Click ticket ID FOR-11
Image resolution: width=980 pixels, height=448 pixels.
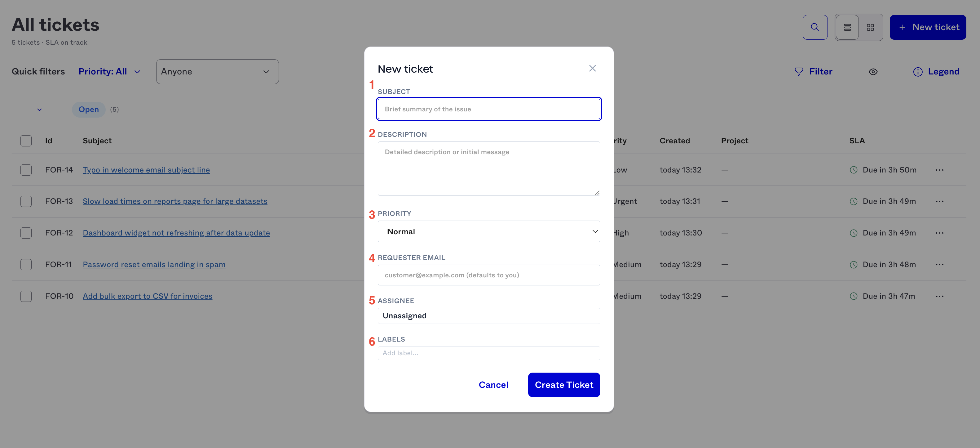pos(58,264)
